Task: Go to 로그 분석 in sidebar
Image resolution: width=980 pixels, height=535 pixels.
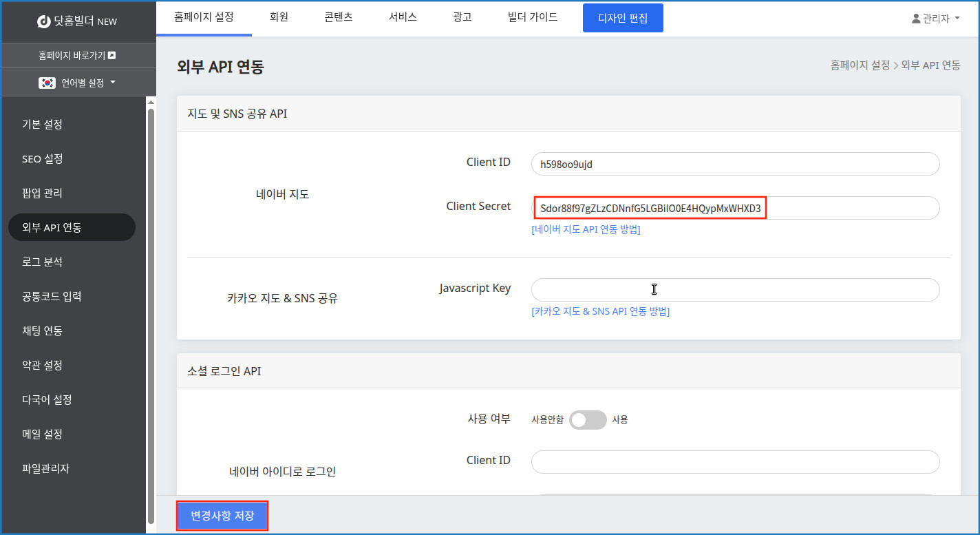Action: (43, 262)
